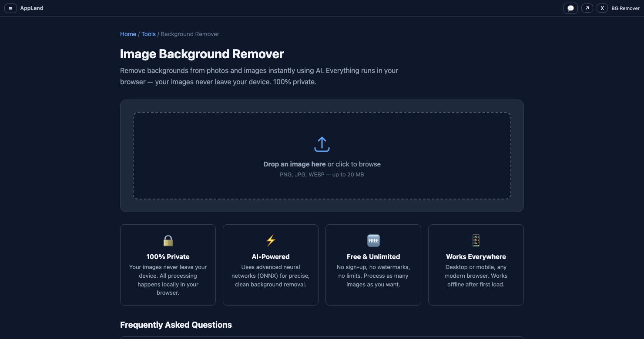
Task: Click the lightning bolt icon for AI-Powered
Action: pyautogui.click(x=271, y=240)
